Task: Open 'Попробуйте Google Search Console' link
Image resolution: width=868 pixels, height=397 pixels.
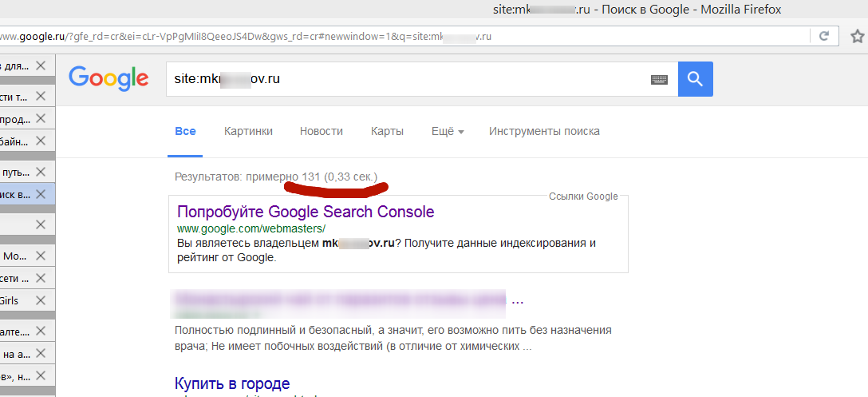Action: 306,212
